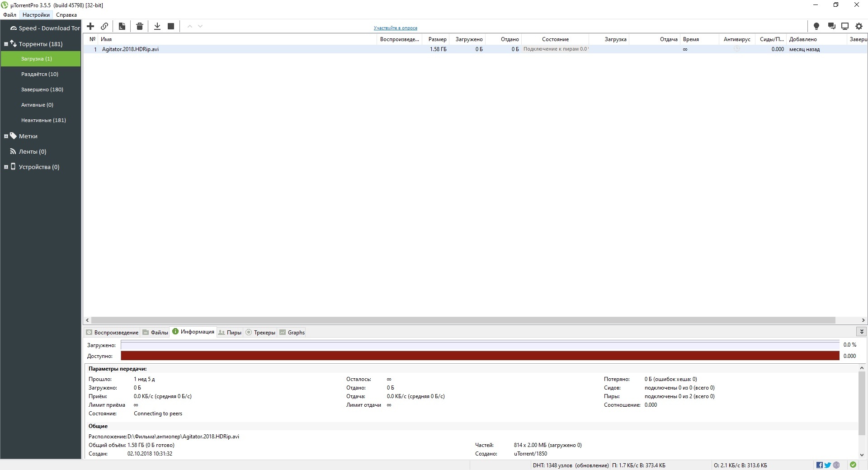Sort by the Время column header
The image size is (868, 470).
pos(699,39)
